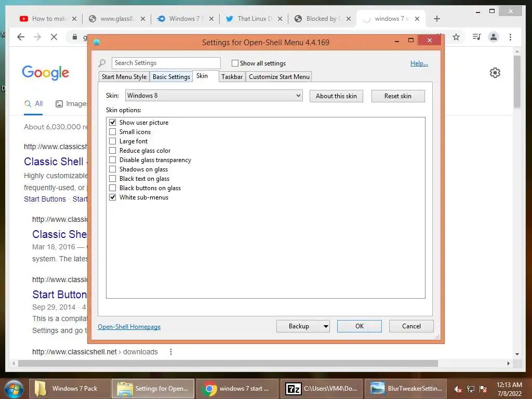This screenshot has width=532, height=399.
Task: Close the www.glass8 tab
Action: pos(143,19)
